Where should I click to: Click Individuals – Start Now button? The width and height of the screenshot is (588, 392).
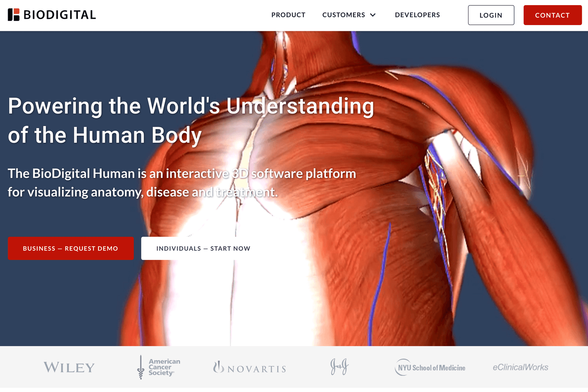pos(203,248)
